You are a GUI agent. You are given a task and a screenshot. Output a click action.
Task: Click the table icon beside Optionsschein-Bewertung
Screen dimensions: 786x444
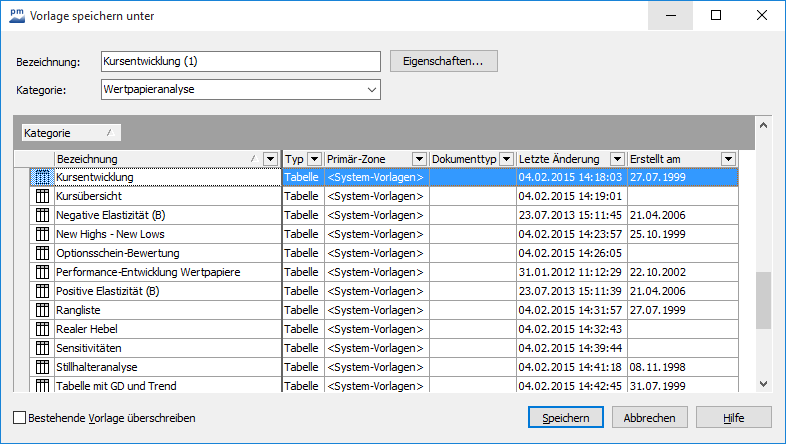(42, 253)
